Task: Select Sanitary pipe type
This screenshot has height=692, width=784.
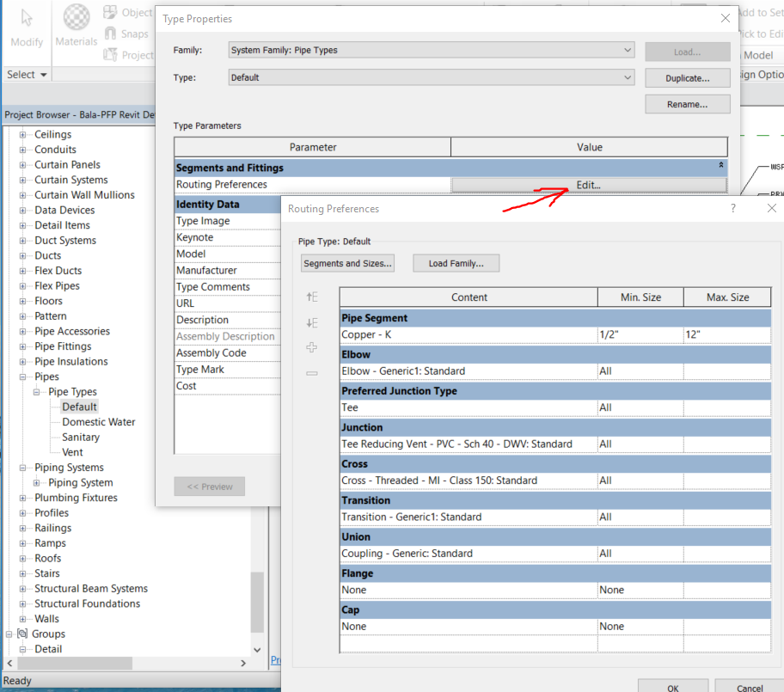Action: pos(81,437)
